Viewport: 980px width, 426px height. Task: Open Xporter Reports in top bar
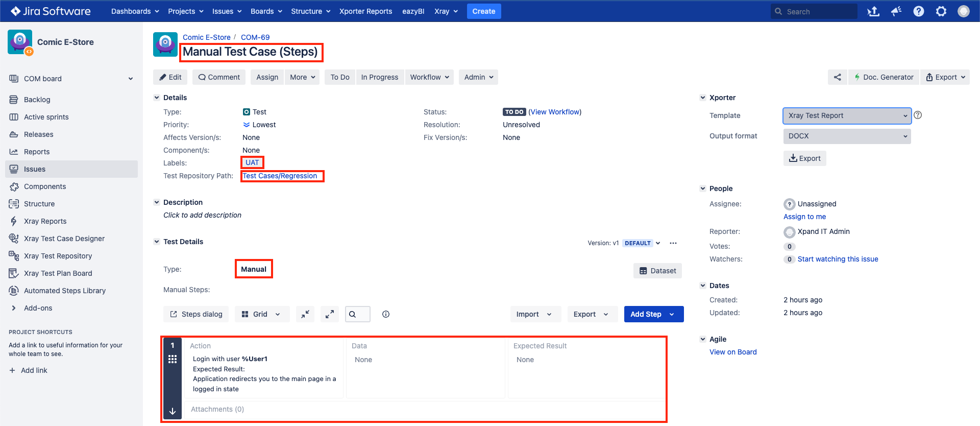pyautogui.click(x=366, y=11)
